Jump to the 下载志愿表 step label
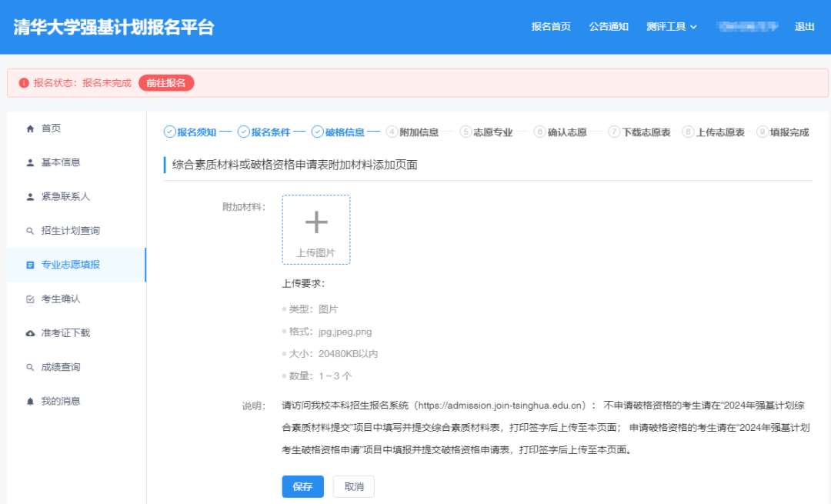Image resolution: width=831 pixels, height=504 pixels. (646, 132)
